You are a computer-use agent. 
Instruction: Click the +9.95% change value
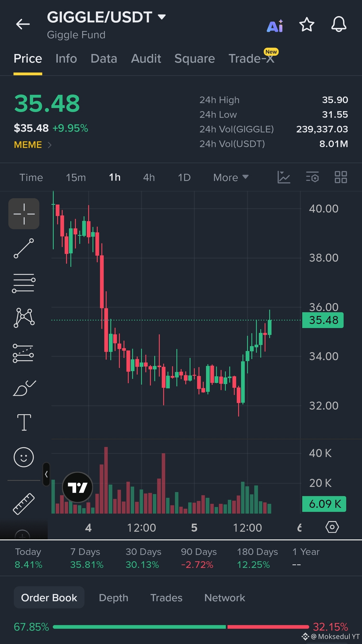click(70, 128)
